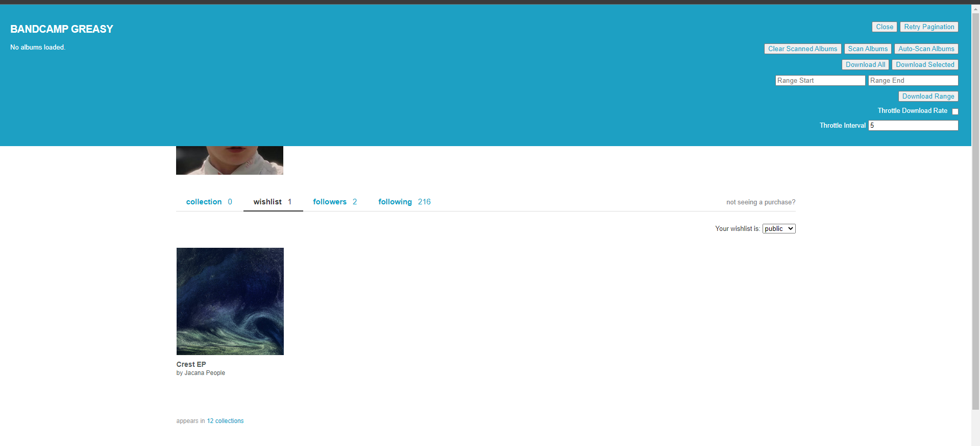Open the '12 collections' link
980x446 pixels.
pos(225,421)
